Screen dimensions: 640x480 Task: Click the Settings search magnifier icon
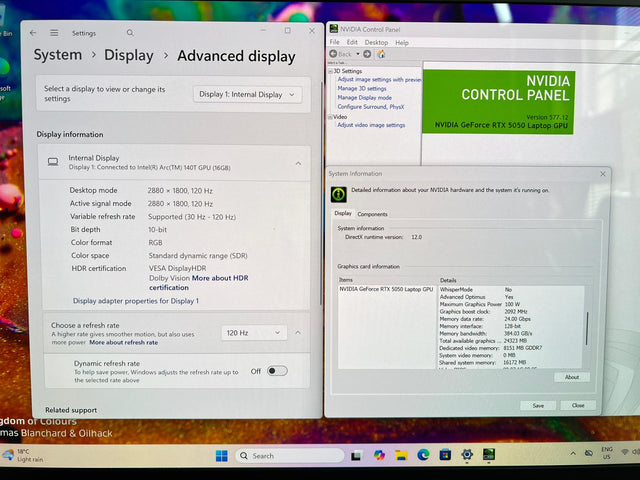(130, 33)
